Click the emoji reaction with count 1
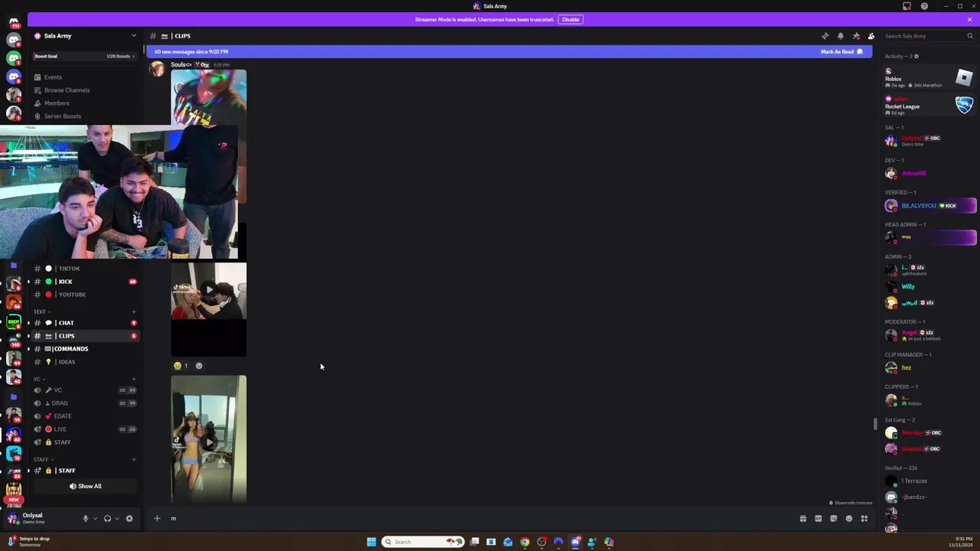Viewport: 980px width, 551px height. 181,366
